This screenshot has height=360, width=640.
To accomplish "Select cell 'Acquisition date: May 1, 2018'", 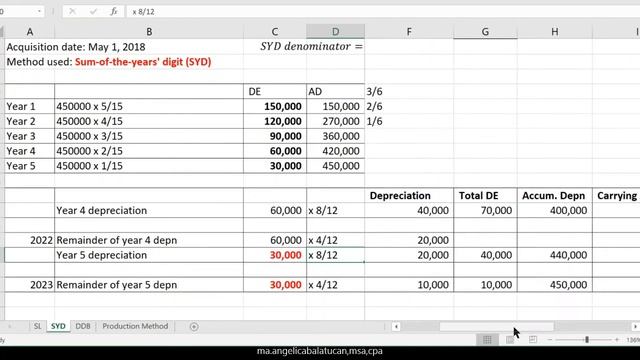I will click(x=76, y=47).
